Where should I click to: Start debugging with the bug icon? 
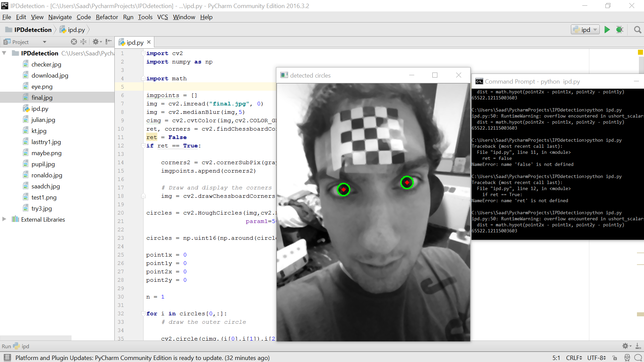tap(620, 30)
